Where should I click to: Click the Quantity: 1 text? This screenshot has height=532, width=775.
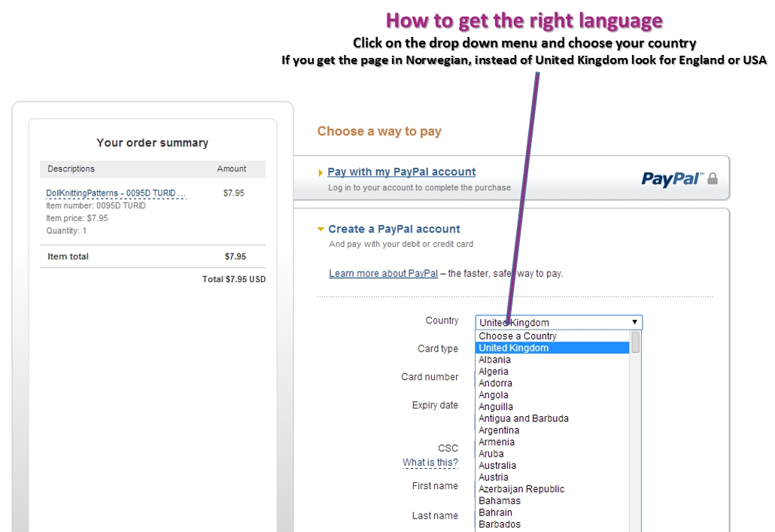coord(66,231)
